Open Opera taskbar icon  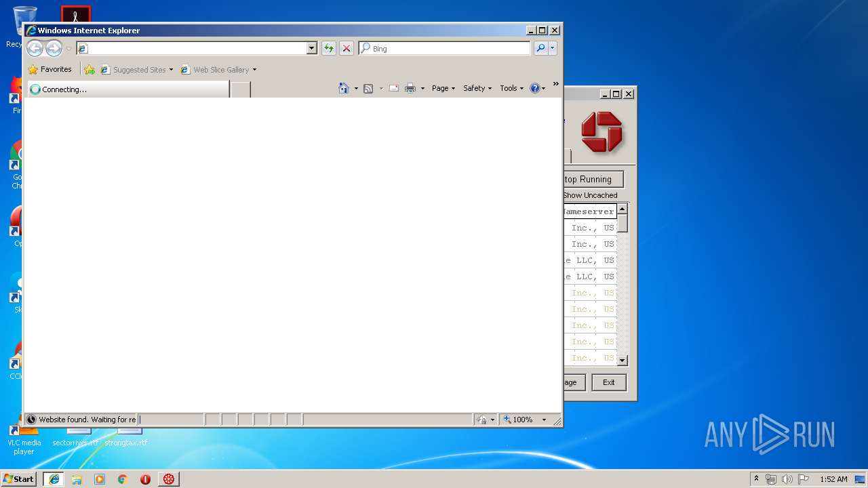145,479
